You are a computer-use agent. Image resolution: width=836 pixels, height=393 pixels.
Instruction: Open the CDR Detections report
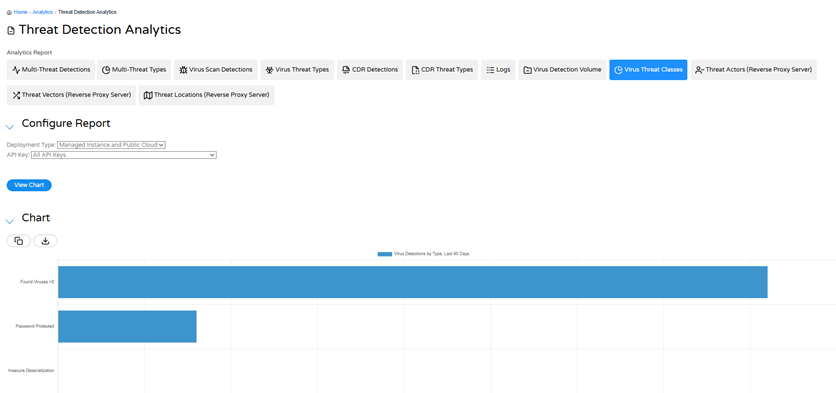pos(369,70)
